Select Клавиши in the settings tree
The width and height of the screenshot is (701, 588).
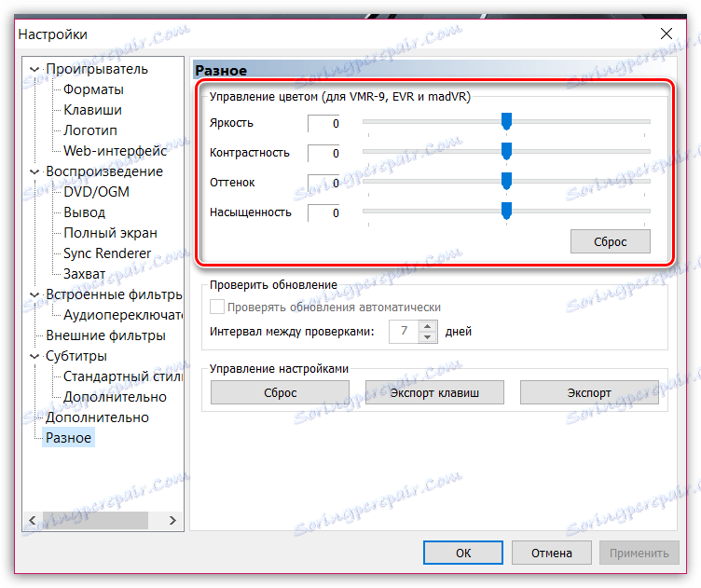[x=92, y=110]
